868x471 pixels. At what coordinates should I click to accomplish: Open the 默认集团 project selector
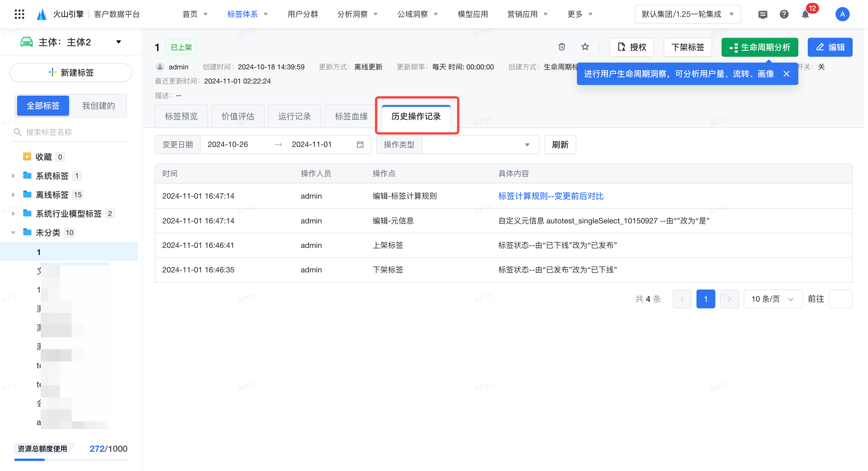pos(687,14)
